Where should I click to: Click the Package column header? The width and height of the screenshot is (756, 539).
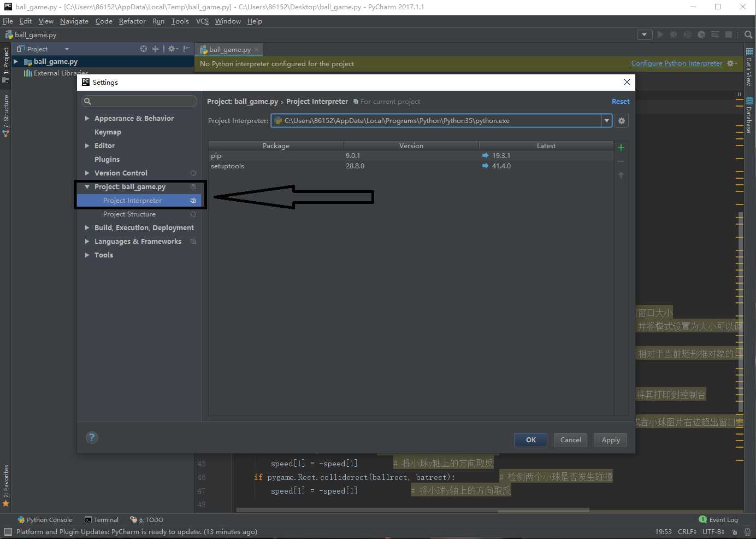[x=276, y=146]
